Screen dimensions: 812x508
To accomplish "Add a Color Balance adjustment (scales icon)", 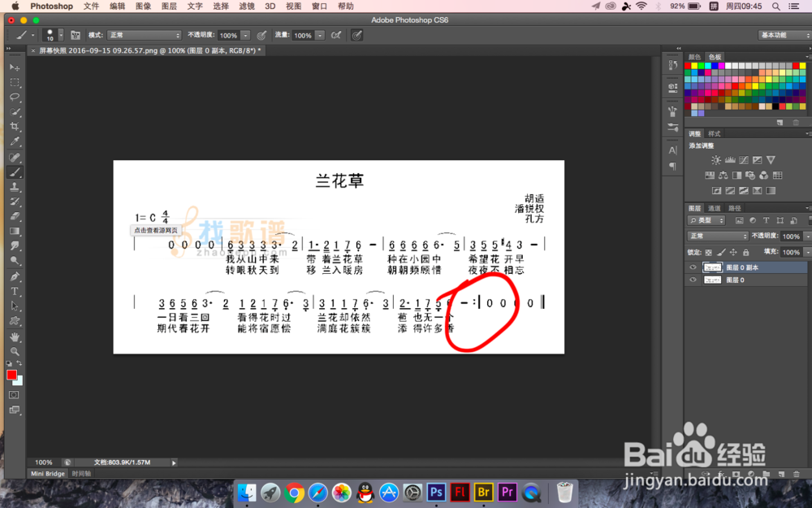I will click(723, 176).
